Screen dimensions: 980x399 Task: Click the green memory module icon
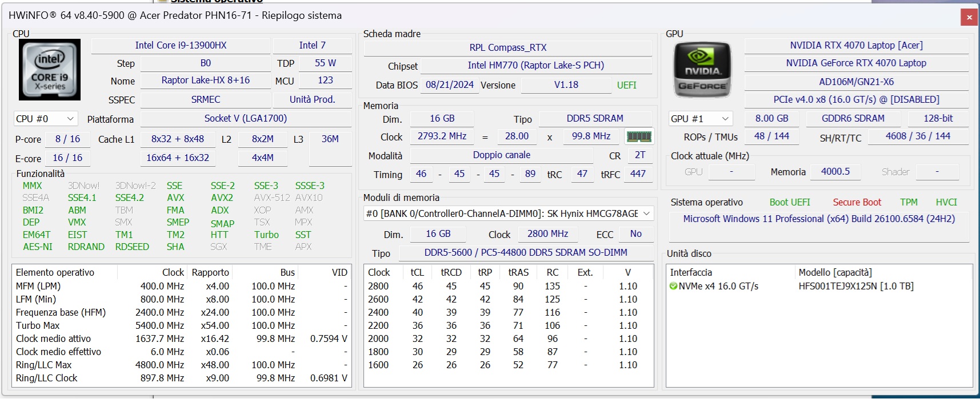639,136
